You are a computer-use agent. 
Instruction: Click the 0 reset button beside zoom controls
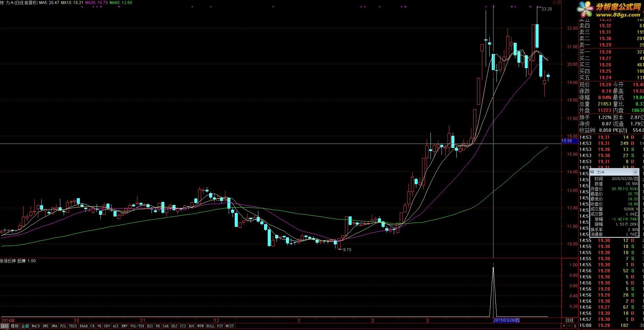click(575, 326)
